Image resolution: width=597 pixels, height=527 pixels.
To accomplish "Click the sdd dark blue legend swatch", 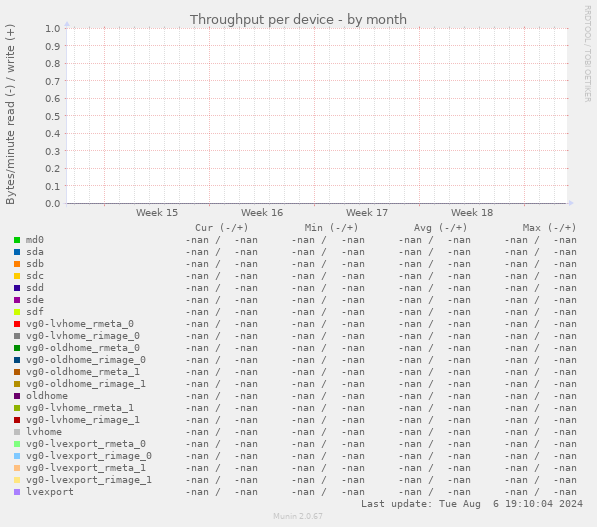I will coord(17,288).
